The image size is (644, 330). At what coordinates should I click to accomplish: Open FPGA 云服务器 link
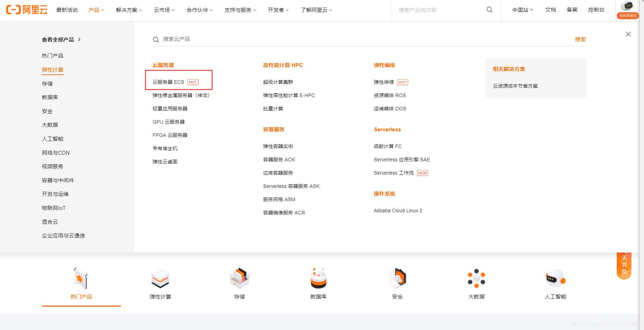click(170, 135)
